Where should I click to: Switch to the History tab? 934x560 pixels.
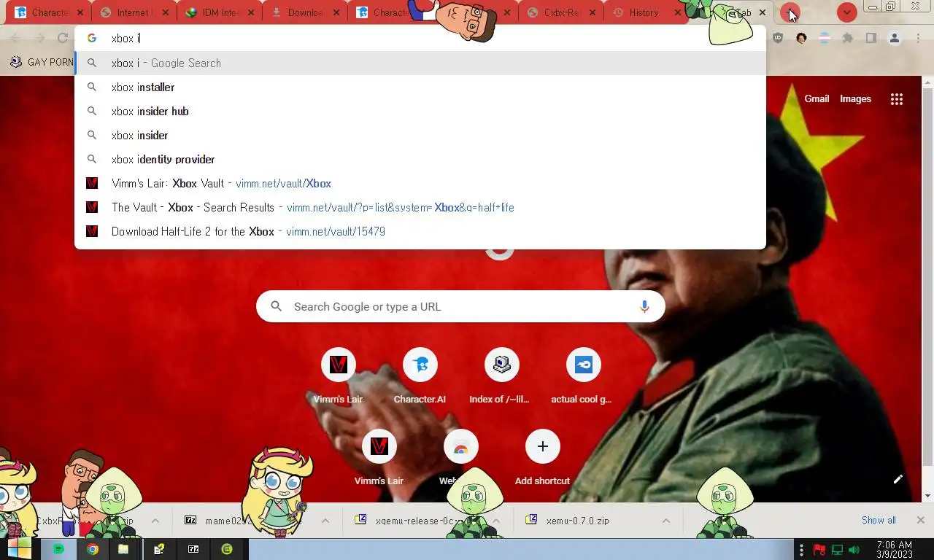646,13
